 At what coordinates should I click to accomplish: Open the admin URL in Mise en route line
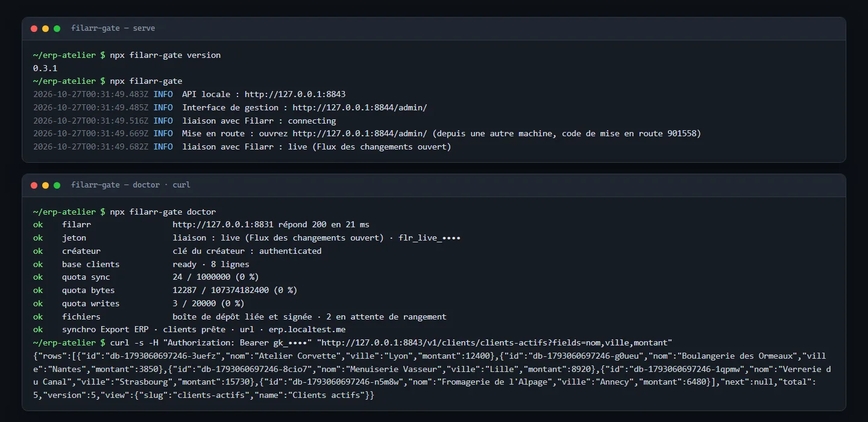pos(360,133)
